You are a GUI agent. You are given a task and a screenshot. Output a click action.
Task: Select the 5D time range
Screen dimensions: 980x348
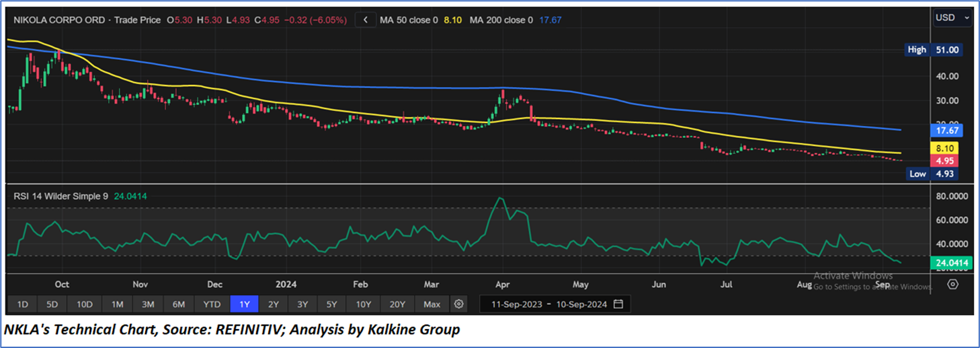click(53, 304)
